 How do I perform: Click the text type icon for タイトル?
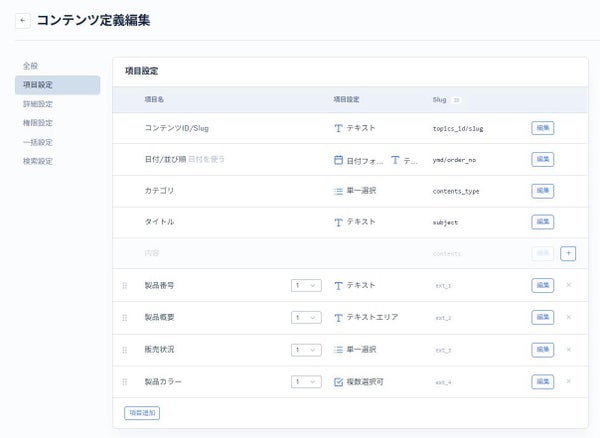[338, 222]
